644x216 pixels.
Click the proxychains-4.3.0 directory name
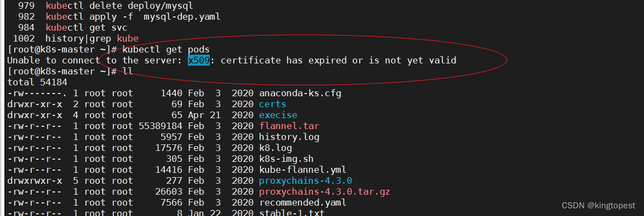(306, 181)
